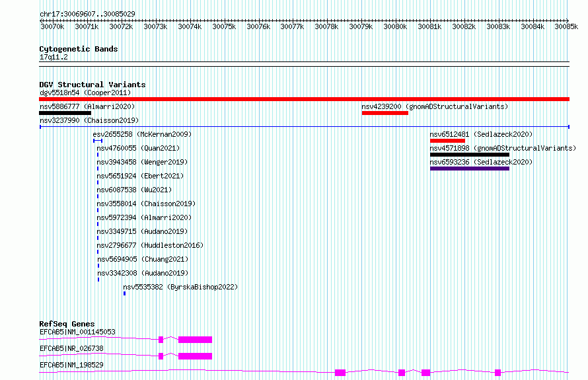Open nsv5535382 (ByrskaBishop2022) variant

click(180, 287)
